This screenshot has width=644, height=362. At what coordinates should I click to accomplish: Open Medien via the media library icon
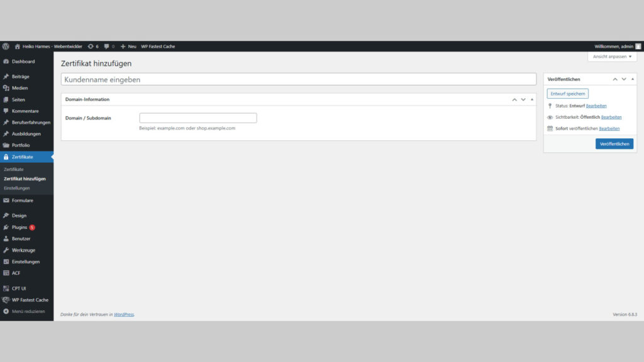(x=5, y=88)
